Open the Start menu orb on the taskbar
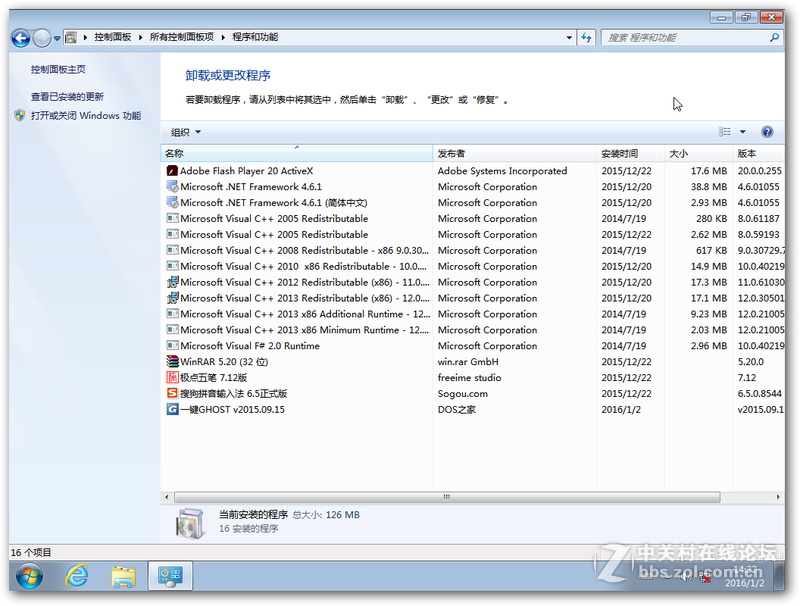This screenshot has width=800, height=606. tap(28, 577)
